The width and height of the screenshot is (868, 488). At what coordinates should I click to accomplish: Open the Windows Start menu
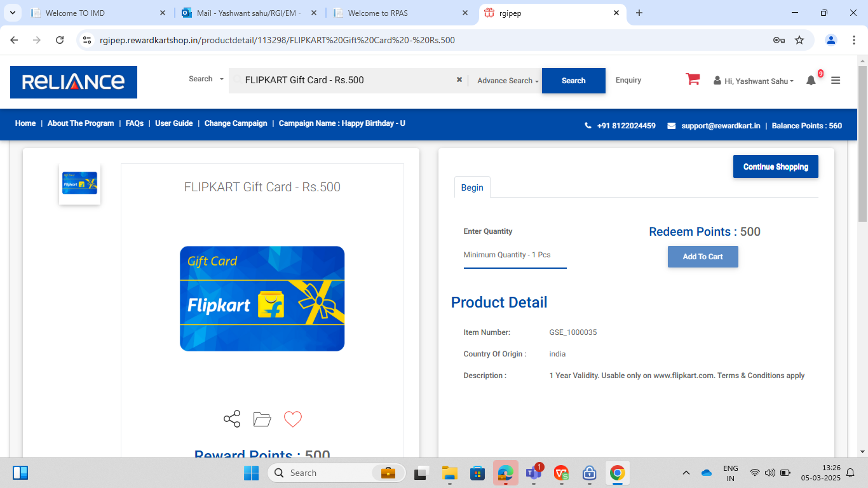tap(251, 473)
